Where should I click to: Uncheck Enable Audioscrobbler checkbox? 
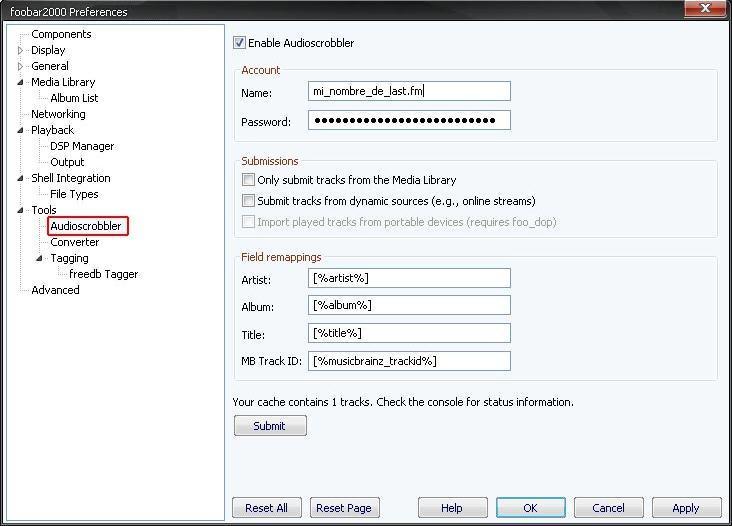(239, 43)
